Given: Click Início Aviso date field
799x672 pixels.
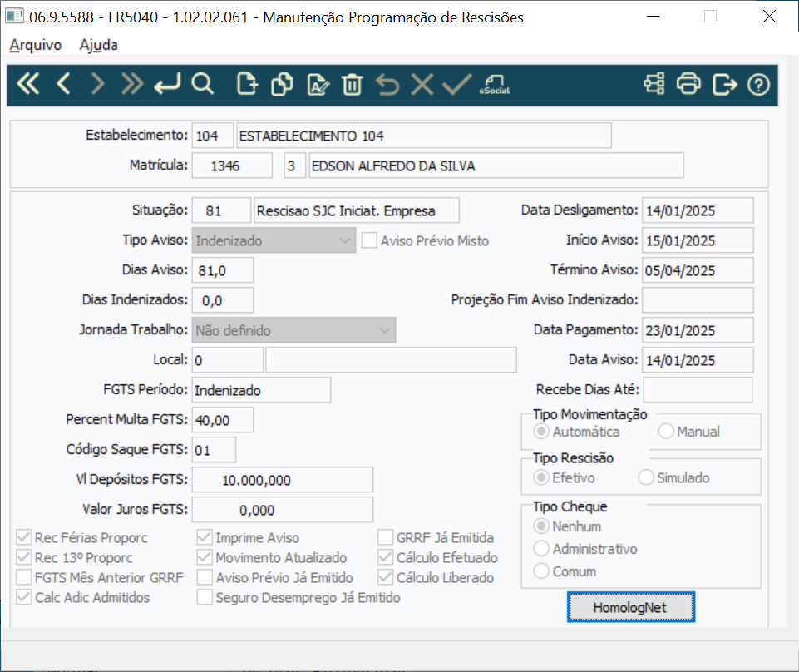Looking at the screenshot, I should point(698,240).
